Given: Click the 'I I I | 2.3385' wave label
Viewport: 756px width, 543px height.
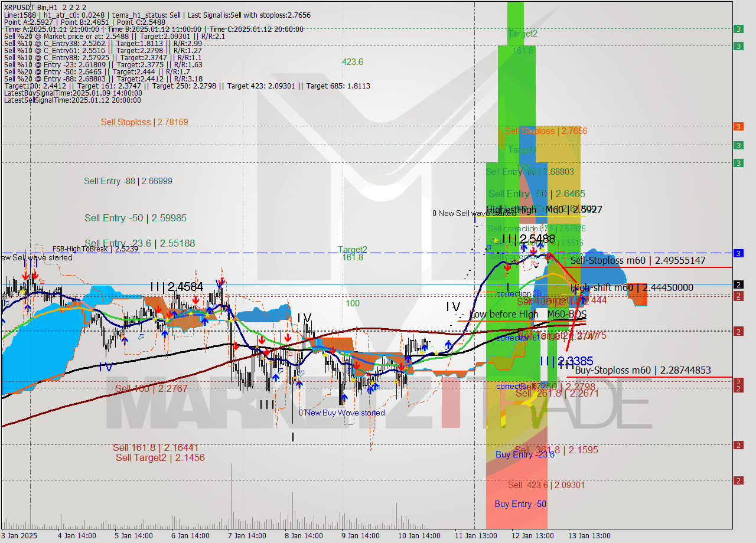Looking at the screenshot, I should [x=567, y=361].
